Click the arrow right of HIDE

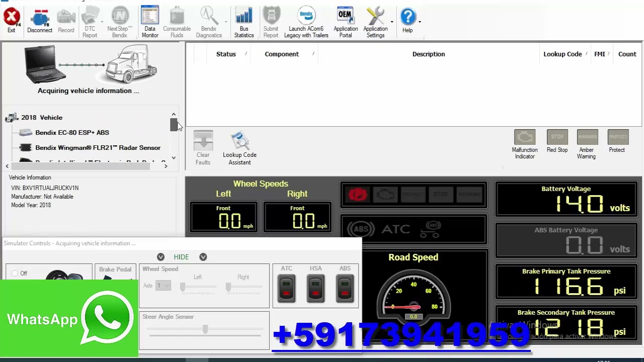pyautogui.click(x=203, y=257)
